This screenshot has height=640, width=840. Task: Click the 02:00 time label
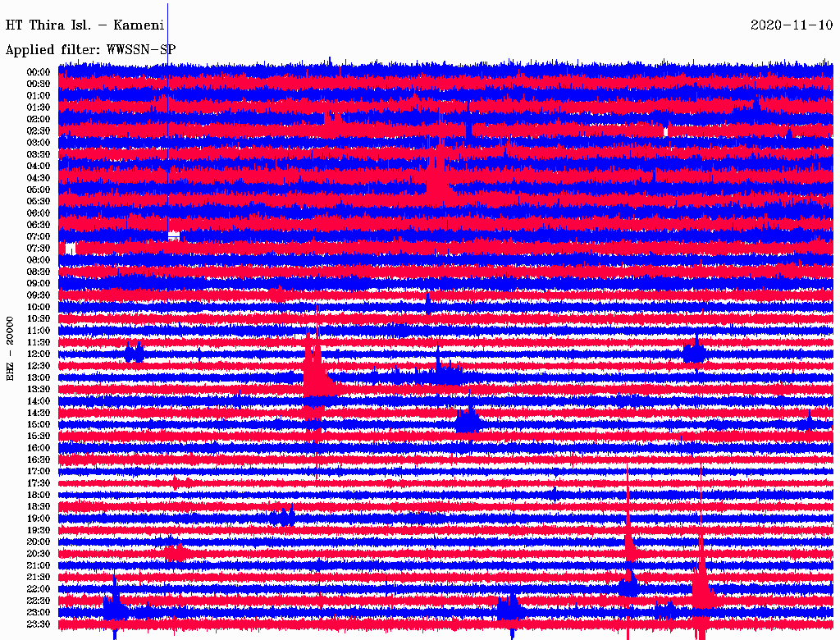coord(38,119)
